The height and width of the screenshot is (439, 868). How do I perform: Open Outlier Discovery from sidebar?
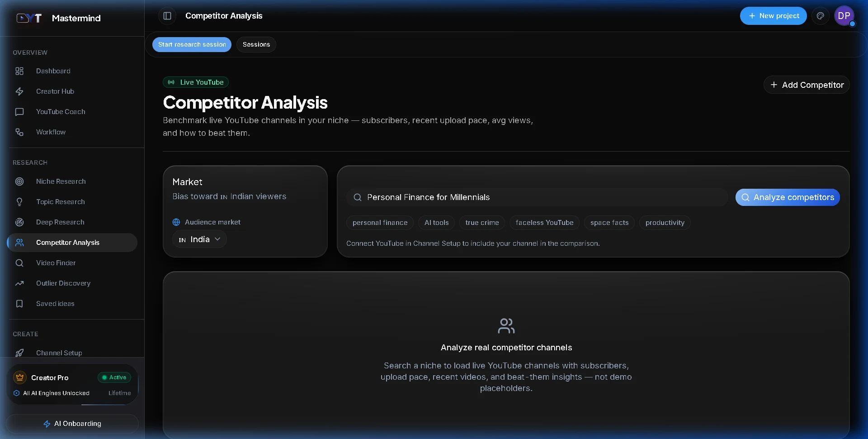(x=72, y=283)
